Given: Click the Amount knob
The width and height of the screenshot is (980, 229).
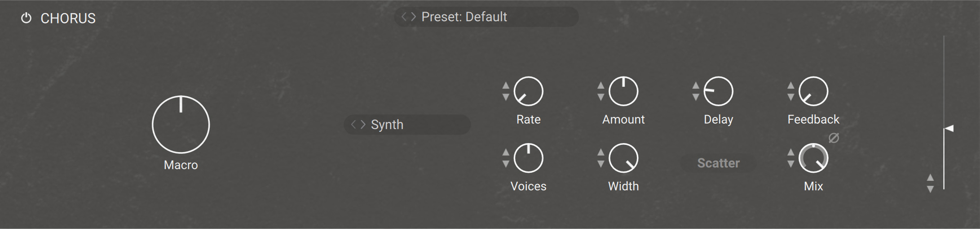Looking at the screenshot, I should [623, 91].
